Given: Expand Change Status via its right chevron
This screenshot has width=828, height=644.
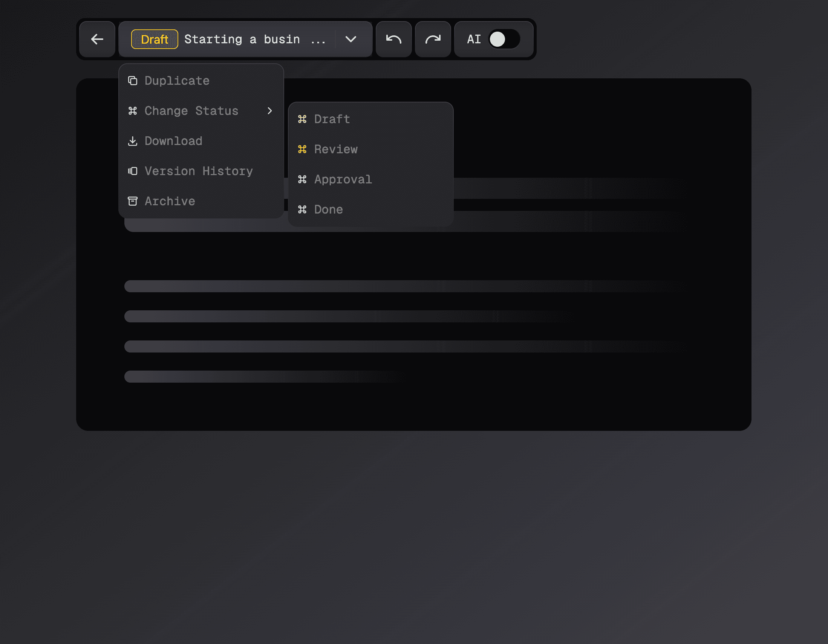Looking at the screenshot, I should point(269,111).
